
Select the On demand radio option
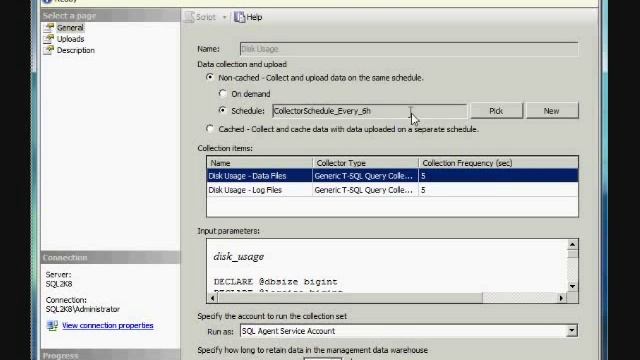[x=222, y=93]
